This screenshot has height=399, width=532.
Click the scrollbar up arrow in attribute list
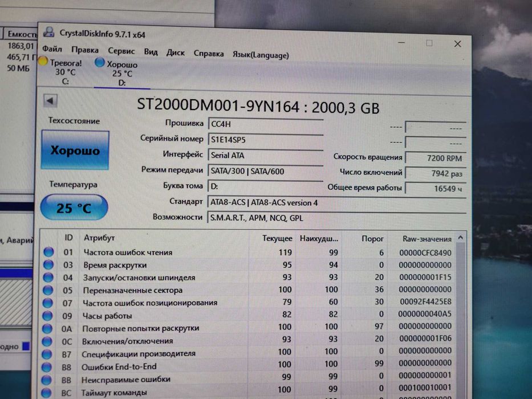pos(460,238)
